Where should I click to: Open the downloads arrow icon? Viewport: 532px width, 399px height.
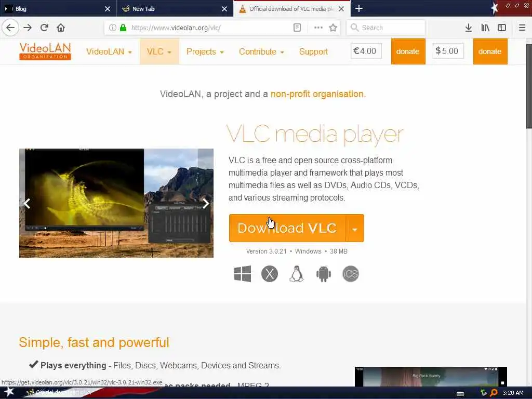[468, 28]
